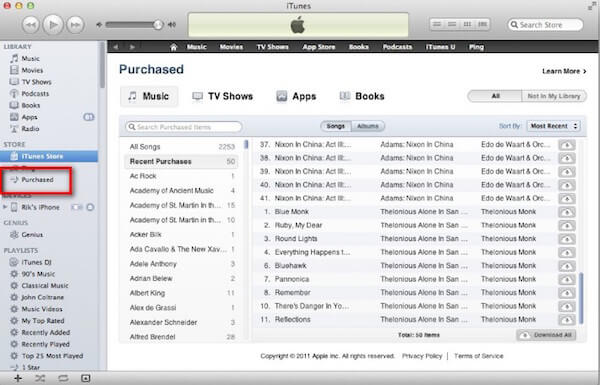This screenshot has height=385, width=600.
Task: Toggle shuffle at bottom bar
Action: [x=40, y=378]
